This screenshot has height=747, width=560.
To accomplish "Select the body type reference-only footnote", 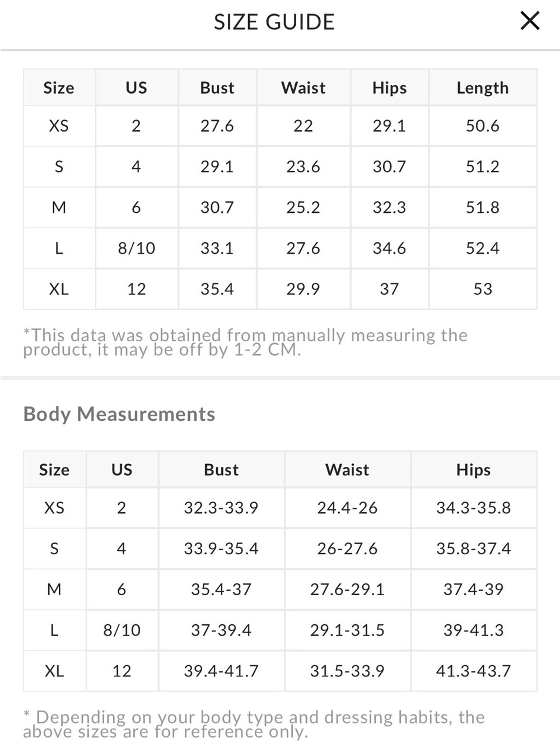I will point(254,724).
